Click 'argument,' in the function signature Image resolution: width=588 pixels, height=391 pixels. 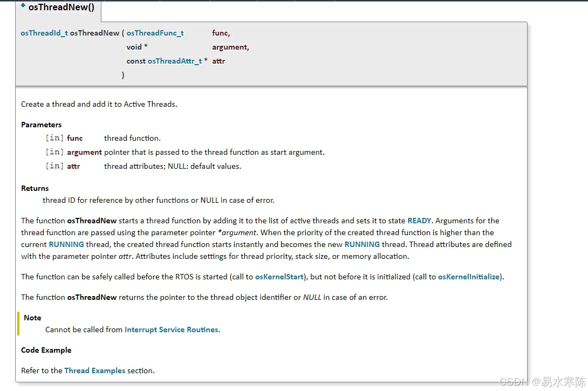[231, 47]
